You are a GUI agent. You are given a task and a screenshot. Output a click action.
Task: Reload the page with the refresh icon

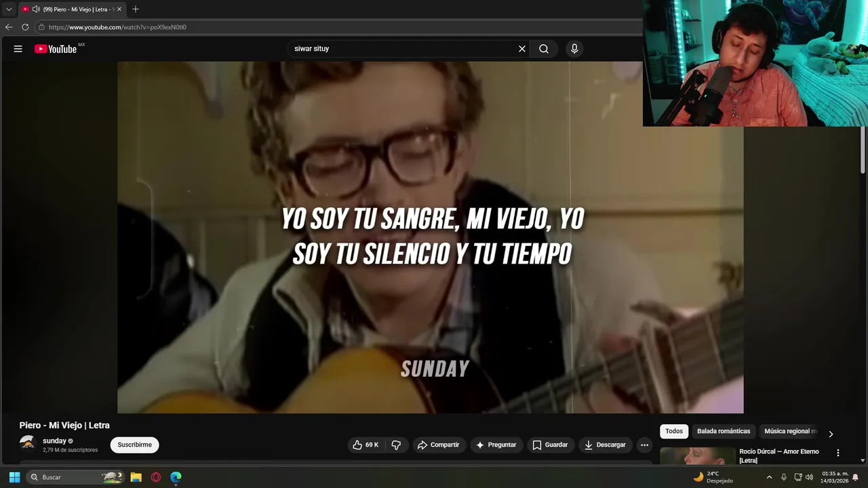pyautogui.click(x=25, y=27)
